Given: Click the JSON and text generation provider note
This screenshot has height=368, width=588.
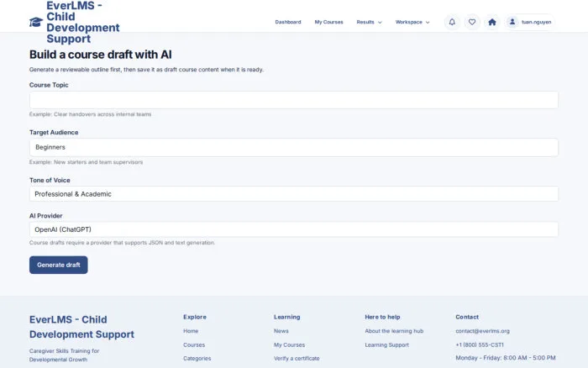Looking at the screenshot, I should click(x=122, y=243).
